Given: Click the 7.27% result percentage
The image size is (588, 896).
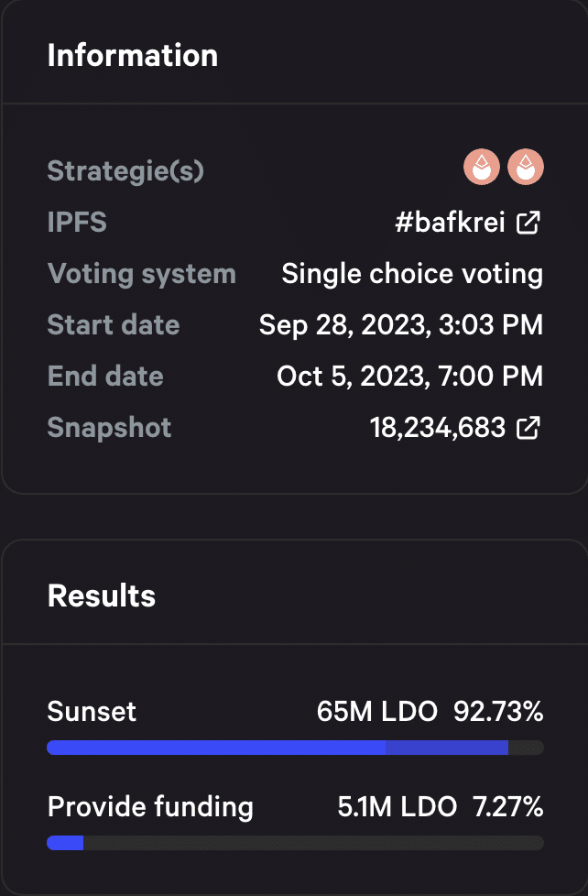Looking at the screenshot, I should (508, 807).
